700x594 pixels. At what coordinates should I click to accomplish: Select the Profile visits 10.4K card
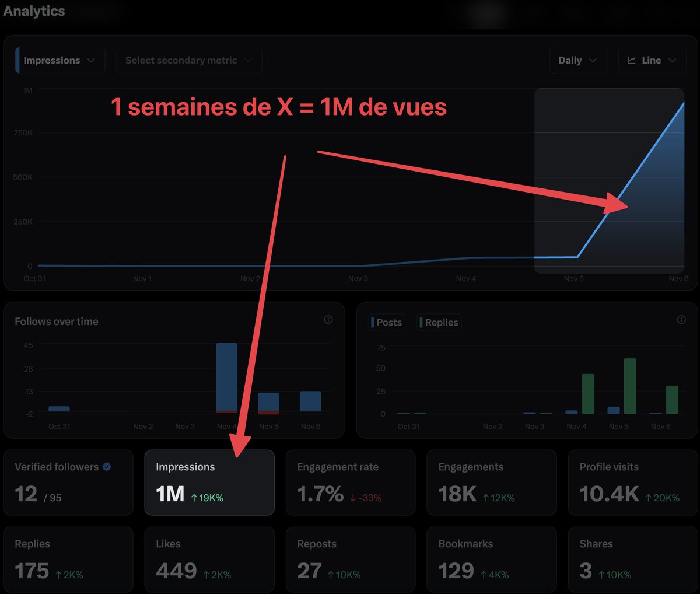[633, 483]
